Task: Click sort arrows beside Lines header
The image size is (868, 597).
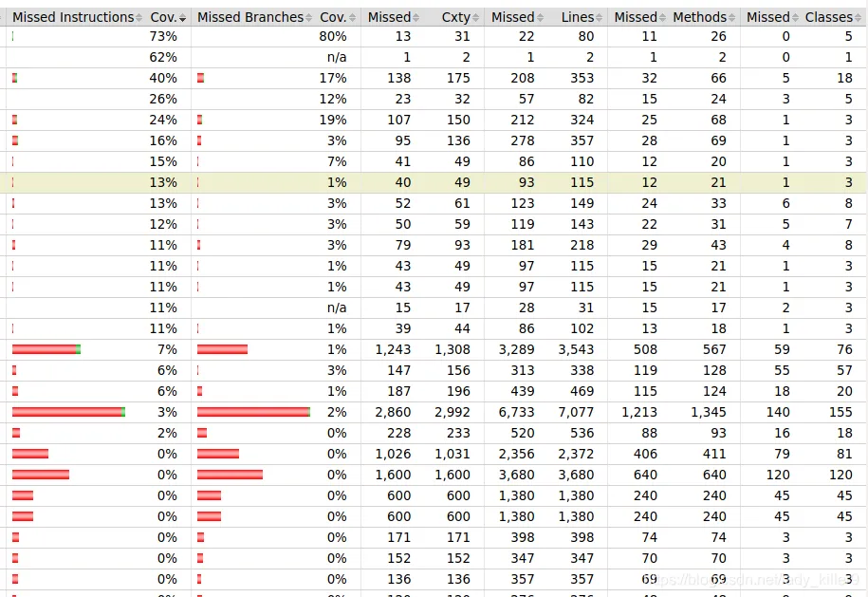Action: (x=599, y=18)
